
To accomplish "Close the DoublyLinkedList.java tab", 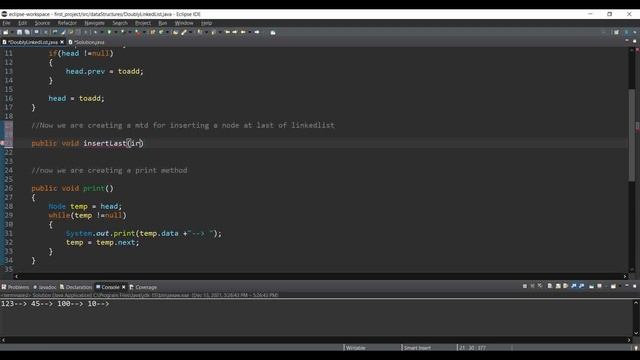I will [x=62, y=42].
